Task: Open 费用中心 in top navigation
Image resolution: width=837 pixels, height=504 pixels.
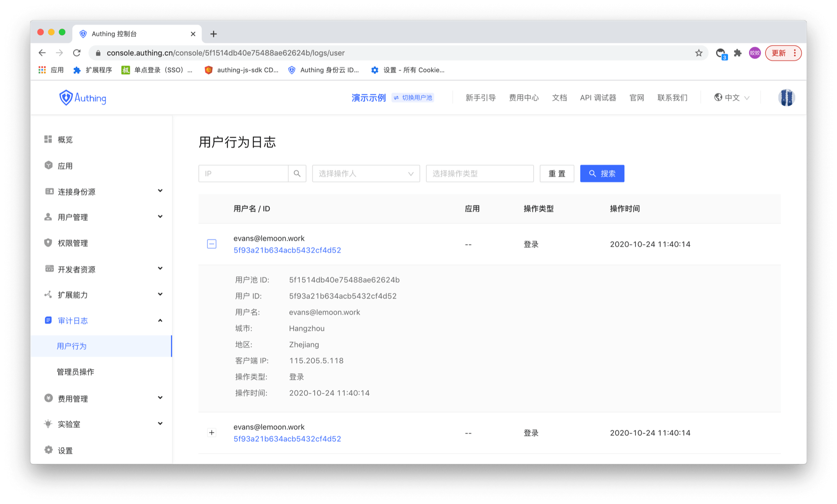Action: (x=524, y=98)
